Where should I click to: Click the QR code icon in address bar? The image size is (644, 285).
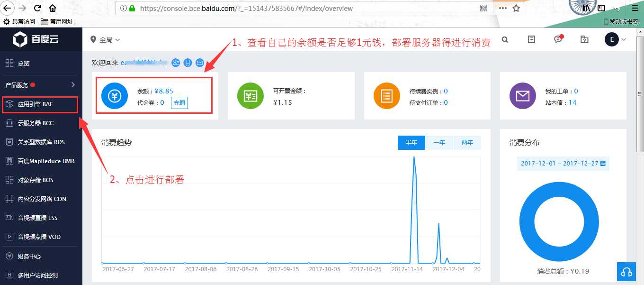click(483, 8)
